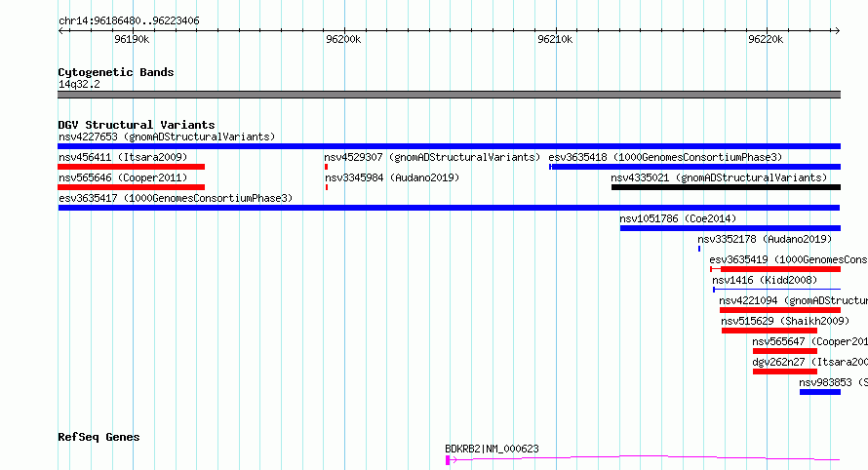This screenshot has height=470, width=868.
Task: Select the red nsv456411 variant bar
Action: (132, 167)
